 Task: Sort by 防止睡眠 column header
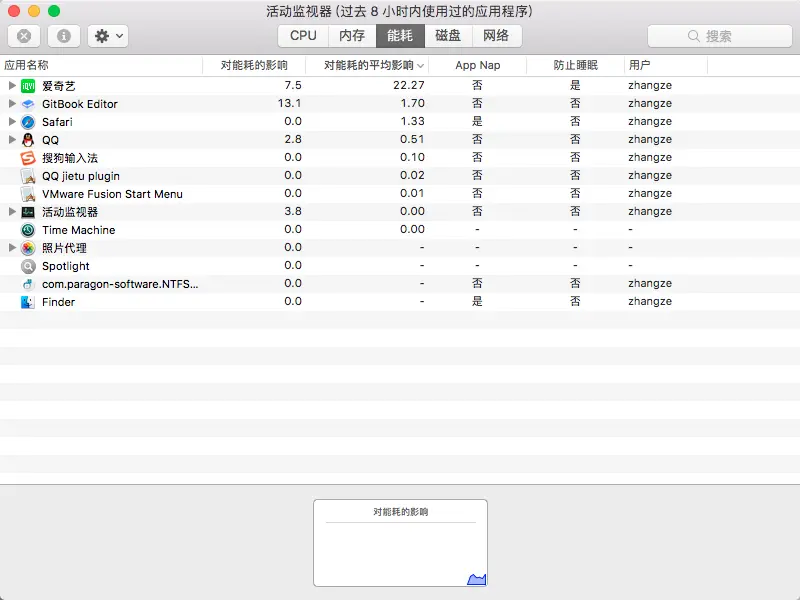(576, 65)
